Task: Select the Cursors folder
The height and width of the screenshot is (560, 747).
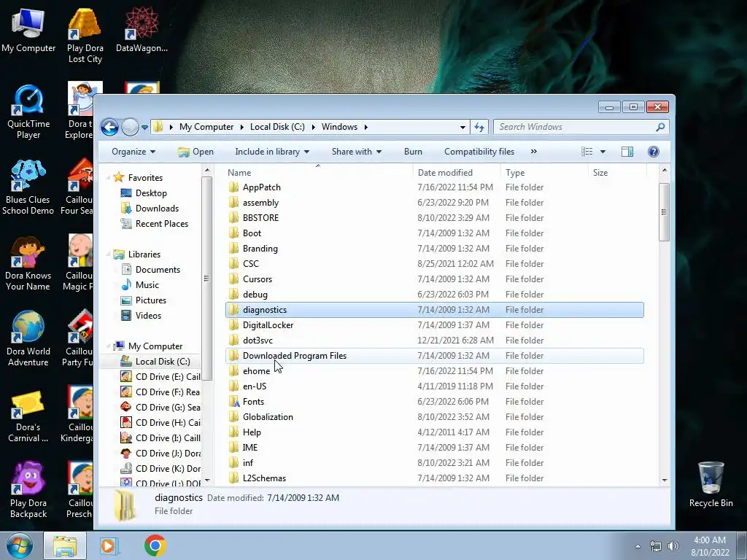Action: pos(258,279)
